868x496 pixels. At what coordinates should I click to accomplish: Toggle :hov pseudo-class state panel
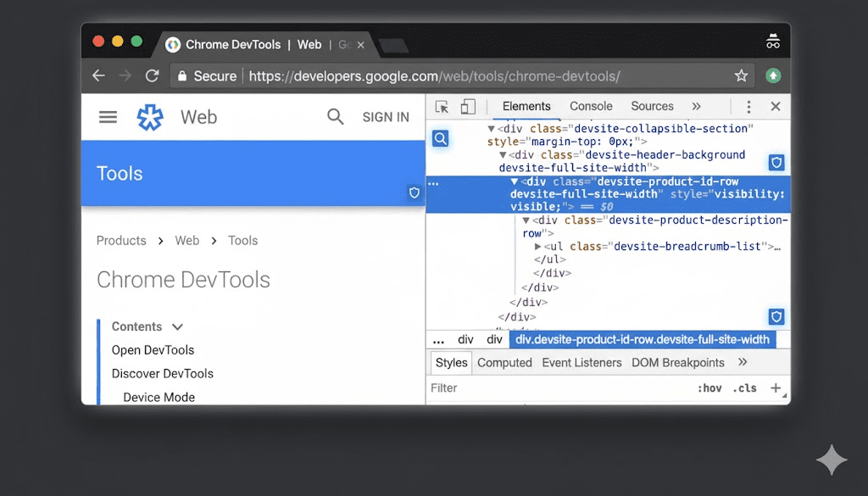coord(710,387)
